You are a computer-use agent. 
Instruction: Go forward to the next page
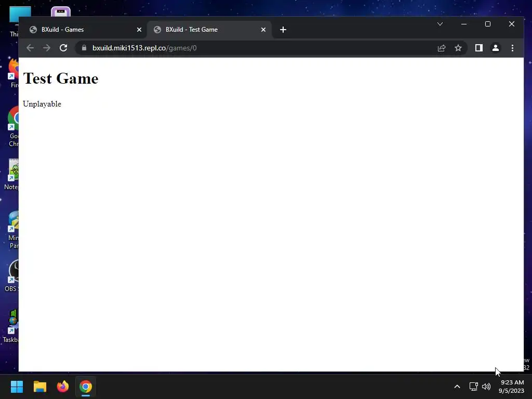pyautogui.click(x=47, y=48)
